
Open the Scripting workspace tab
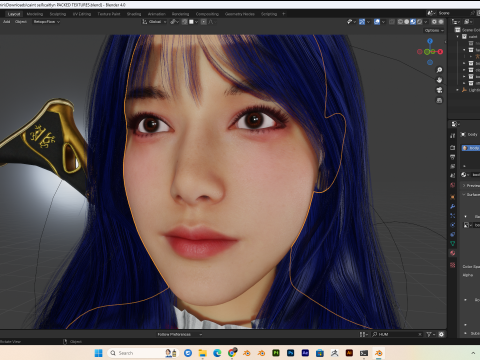[269, 14]
